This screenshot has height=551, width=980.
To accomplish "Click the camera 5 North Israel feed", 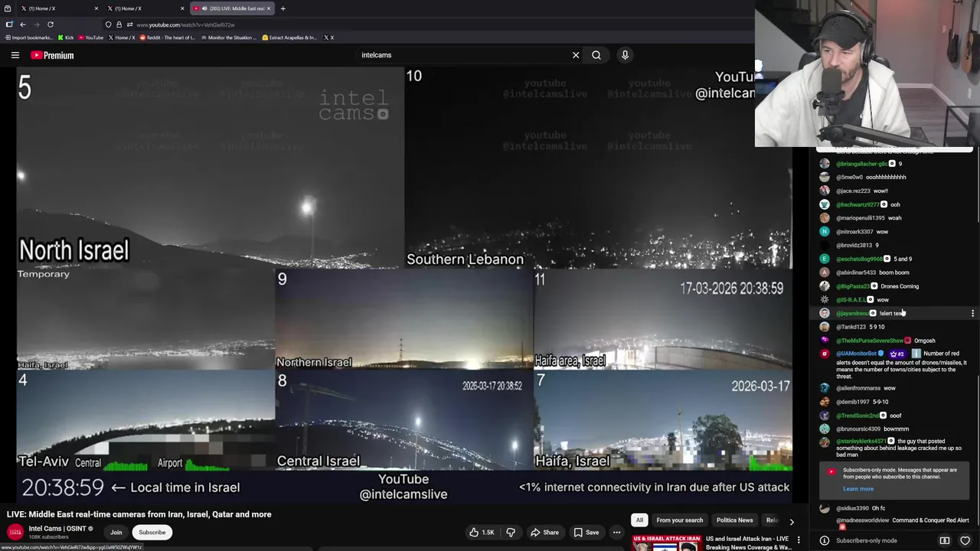I will point(211,168).
